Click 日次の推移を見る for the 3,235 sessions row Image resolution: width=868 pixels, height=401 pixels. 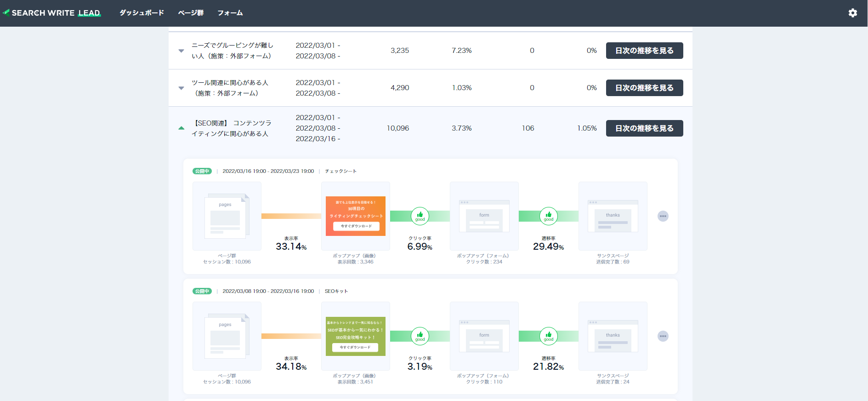tap(644, 51)
